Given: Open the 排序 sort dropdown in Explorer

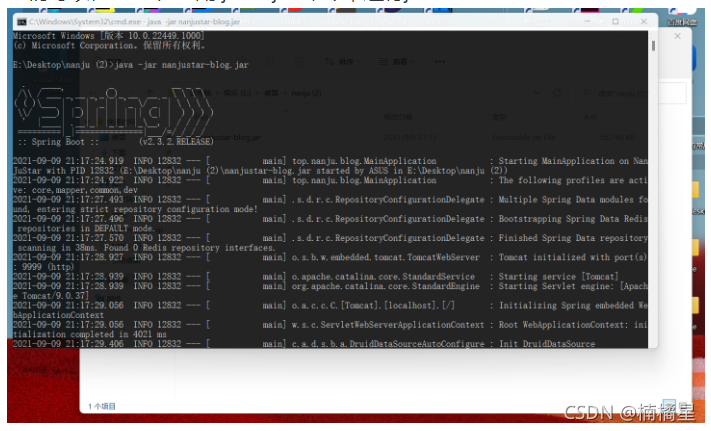Looking at the screenshot, I should click(343, 62).
